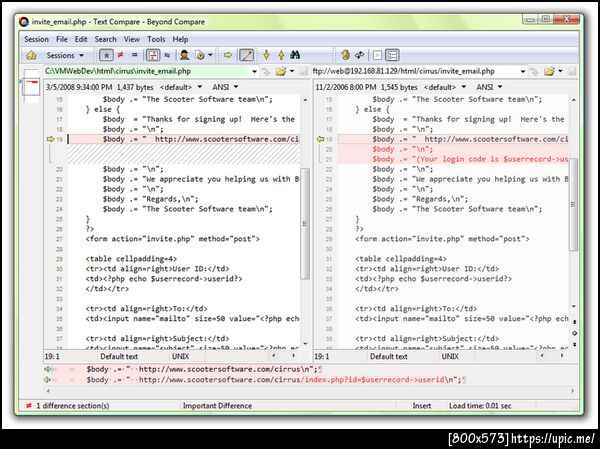Open the Search menu
The width and height of the screenshot is (600, 449).
tap(106, 39)
